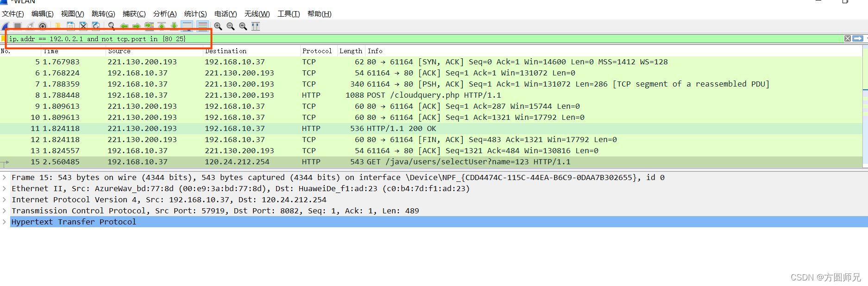Select packet 9 Ack=287 row
This screenshot has width=868, height=286.
(x=431, y=106)
